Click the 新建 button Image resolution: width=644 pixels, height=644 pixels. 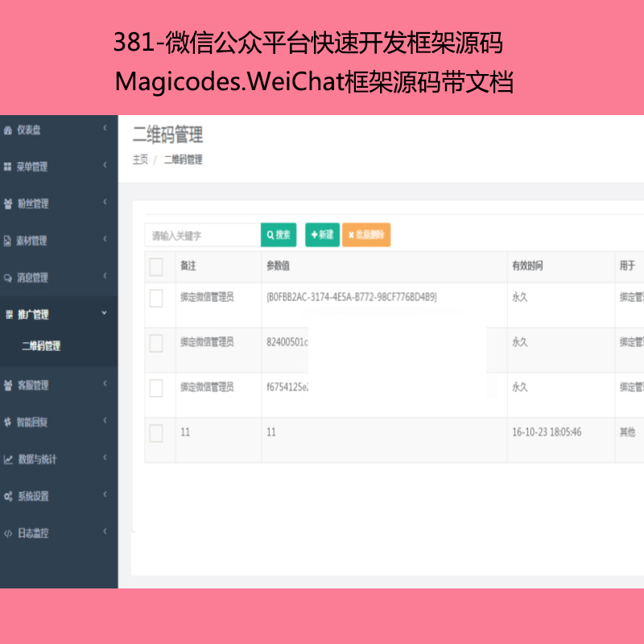323,235
